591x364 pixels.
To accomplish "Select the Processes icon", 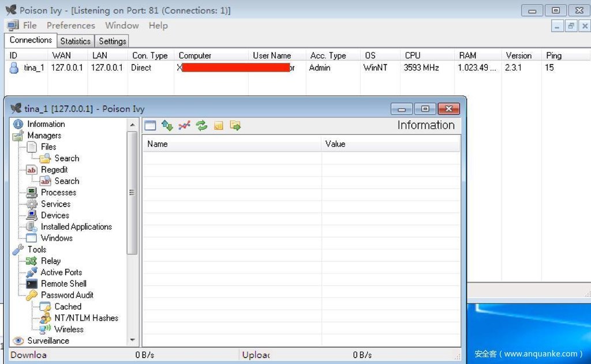I will 32,193.
